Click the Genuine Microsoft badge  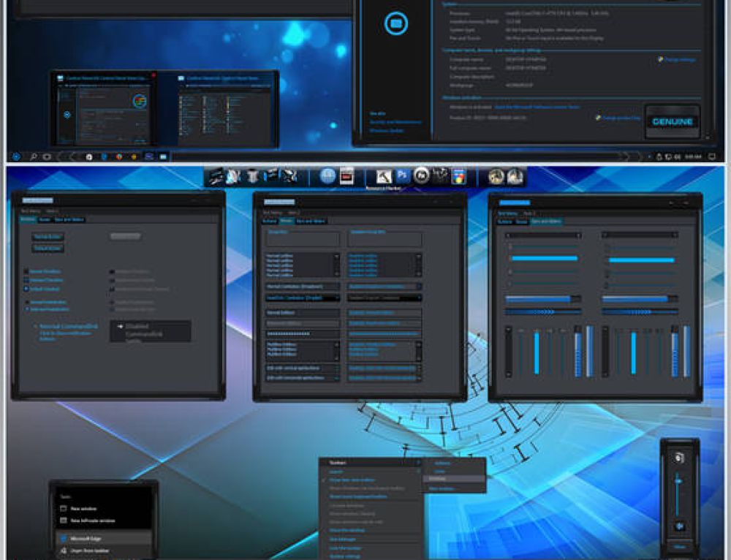click(x=672, y=122)
